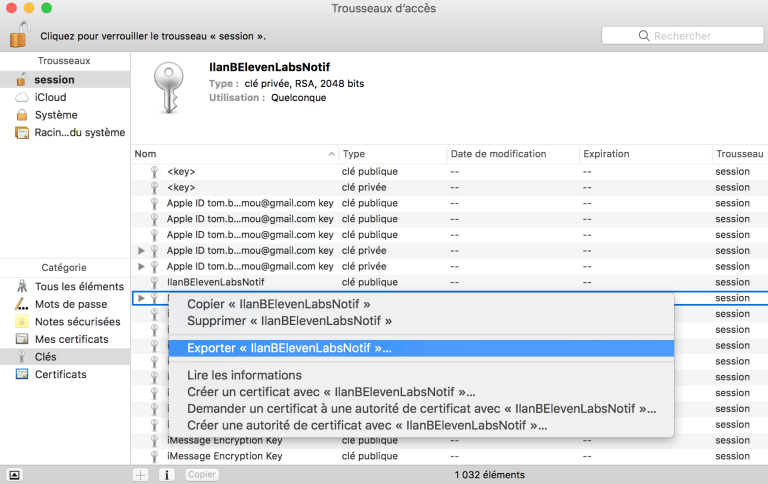Choose Exporter « IlanBElevenLabsNotif »… from the context menu
The width and height of the screenshot is (768, 484).
tap(289, 348)
